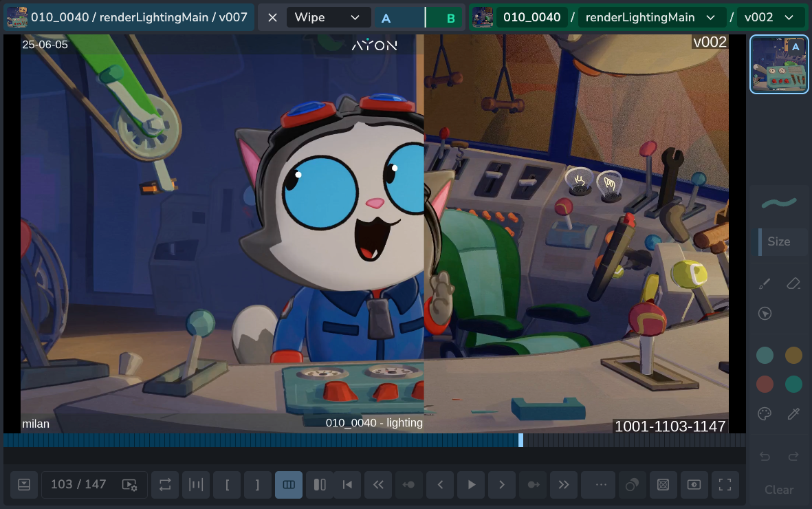This screenshot has height=509, width=812.
Task: Toggle the overlapping circles overlay button
Action: [x=633, y=485]
